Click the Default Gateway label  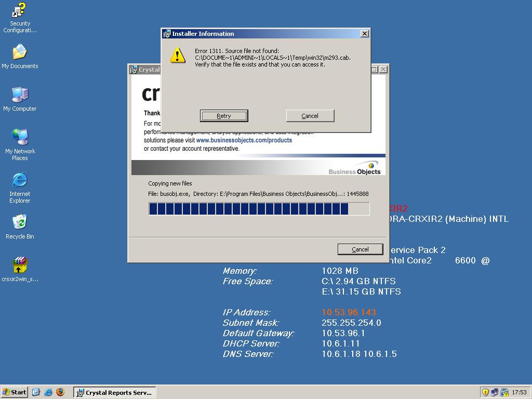[x=258, y=333]
